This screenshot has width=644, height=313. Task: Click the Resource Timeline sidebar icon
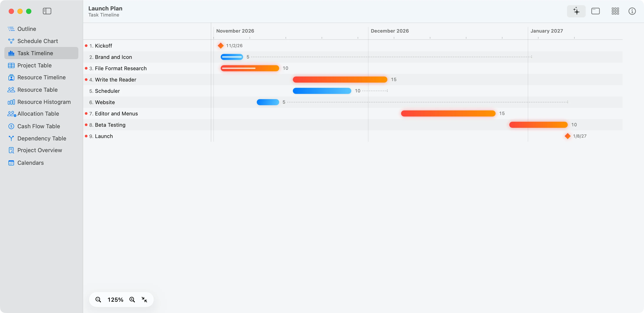coord(11,77)
